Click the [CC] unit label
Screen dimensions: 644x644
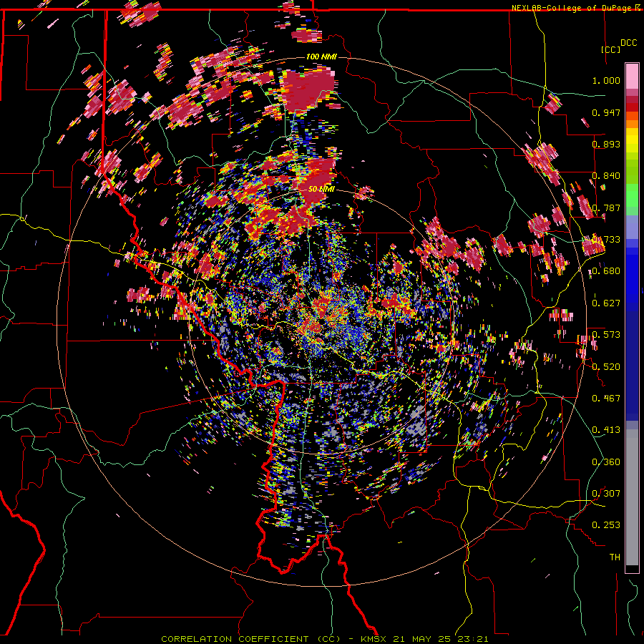(610, 49)
